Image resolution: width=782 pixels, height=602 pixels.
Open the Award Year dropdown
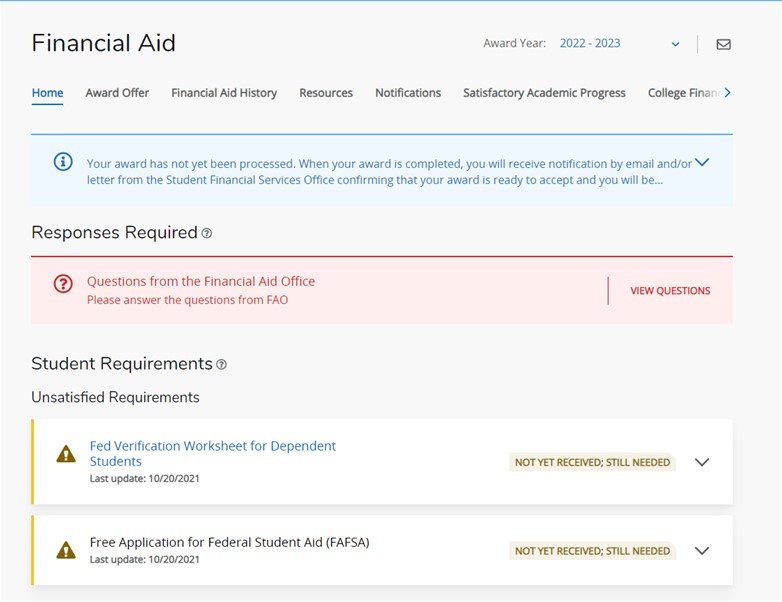619,43
